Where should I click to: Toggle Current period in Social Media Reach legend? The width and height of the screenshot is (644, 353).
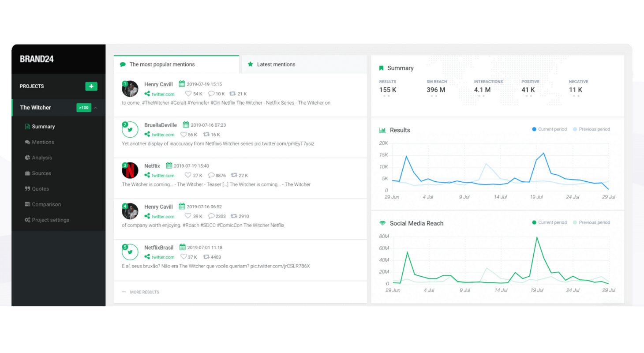click(x=549, y=222)
